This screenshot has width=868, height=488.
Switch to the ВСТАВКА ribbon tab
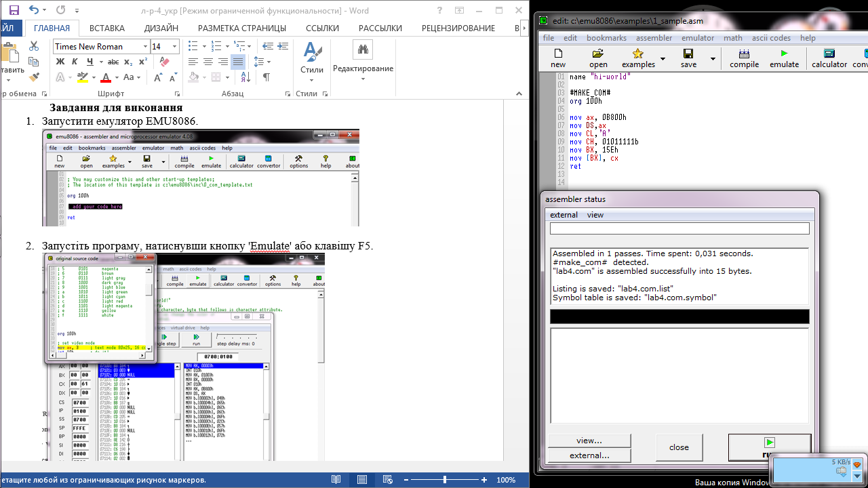107,28
